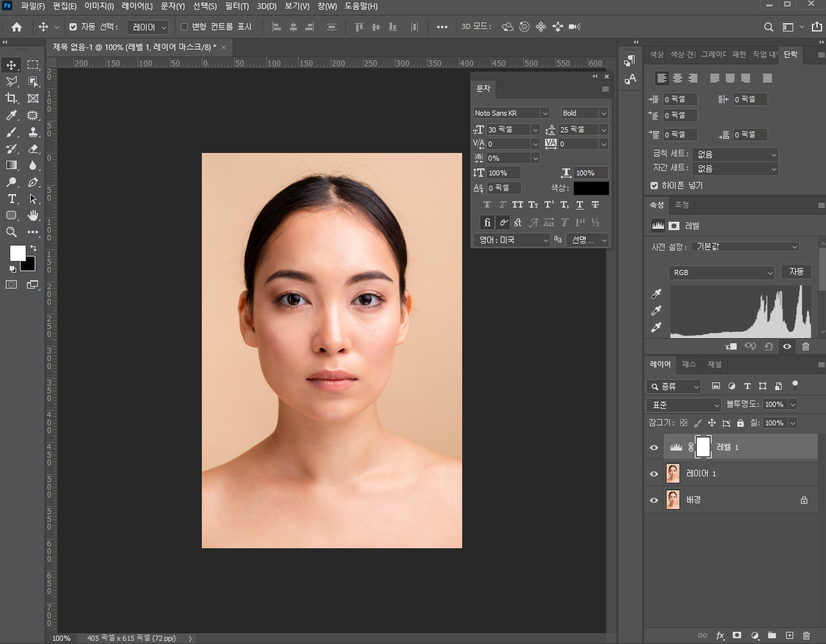Image resolution: width=826 pixels, height=644 pixels.
Task: Open the blending mode 표준 dropdown
Action: [684, 405]
